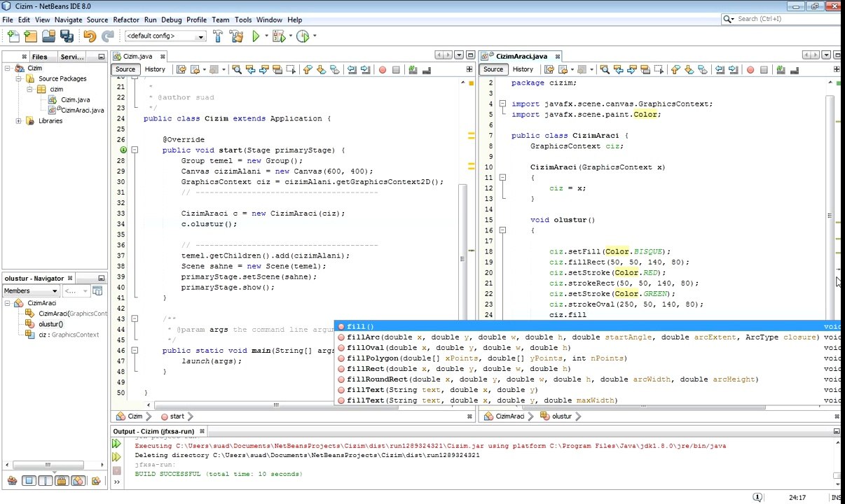Open the Navigate menu
Image resolution: width=845 pixels, height=504 pixels.
point(68,20)
